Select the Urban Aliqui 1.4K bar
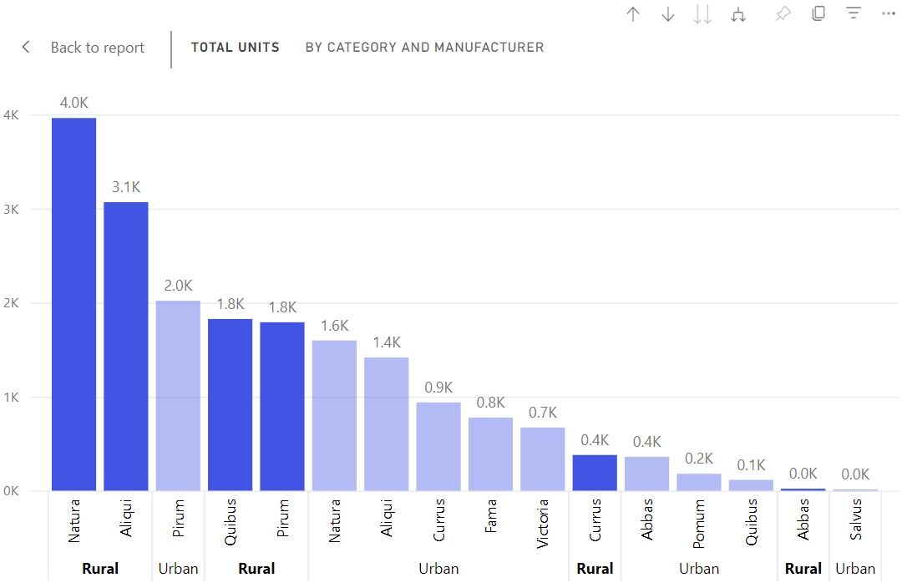The width and height of the screenshot is (902, 588). pyautogui.click(x=387, y=424)
